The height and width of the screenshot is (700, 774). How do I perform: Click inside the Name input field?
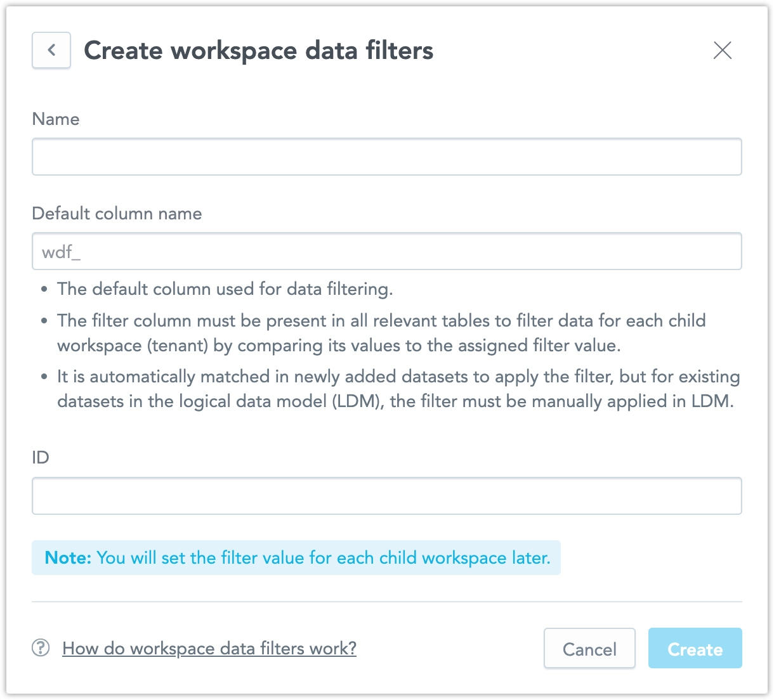387,157
